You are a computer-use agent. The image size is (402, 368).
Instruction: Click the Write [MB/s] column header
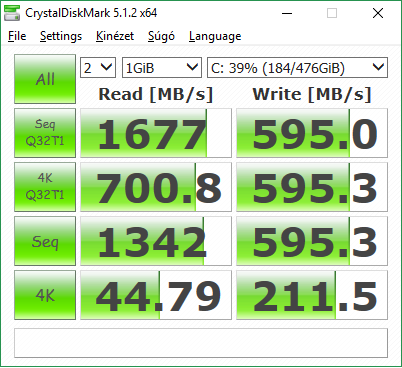312,94
